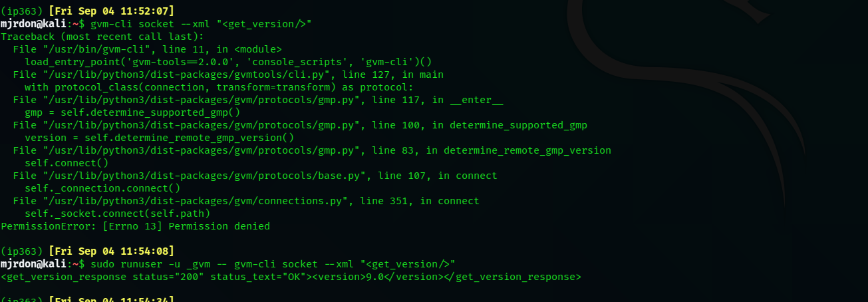The height and width of the screenshot is (302, 868).
Task: Click the "with protocol_class" code line
Action: coord(219,87)
